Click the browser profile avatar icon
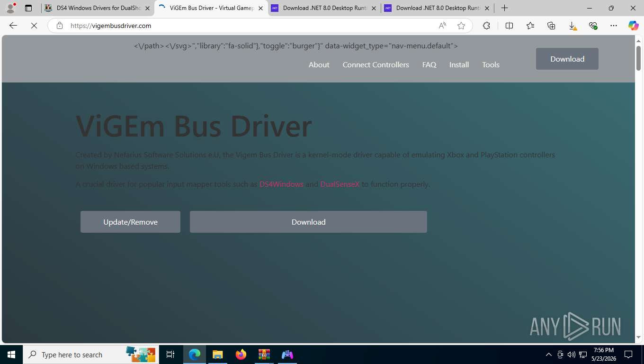This screenshot has height=364, width=644. [x=10, y=8]
